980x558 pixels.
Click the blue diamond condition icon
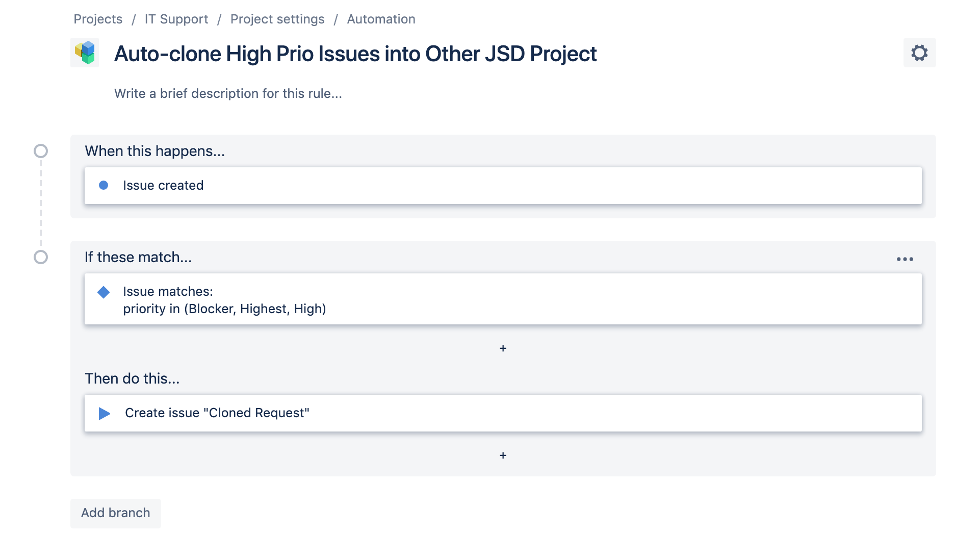[x=104, y=292]
